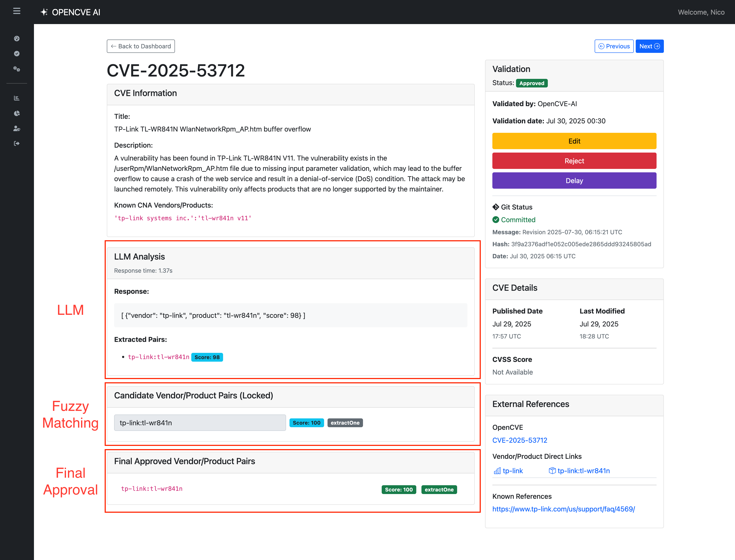Open the user shield admin sidebar icon
Screen dimensions: 735x560
click(17, 128)
